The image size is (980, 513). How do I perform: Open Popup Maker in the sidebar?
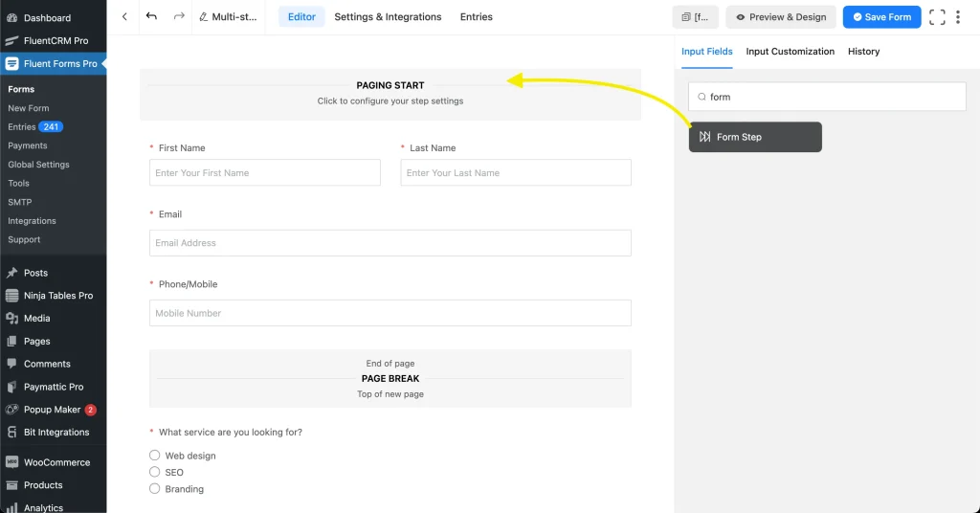[52, 410]
